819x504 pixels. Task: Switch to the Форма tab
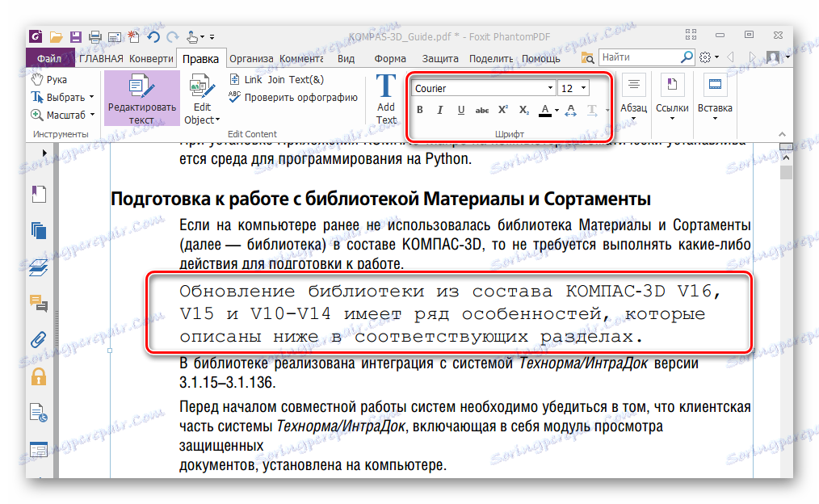pos(390,58)
